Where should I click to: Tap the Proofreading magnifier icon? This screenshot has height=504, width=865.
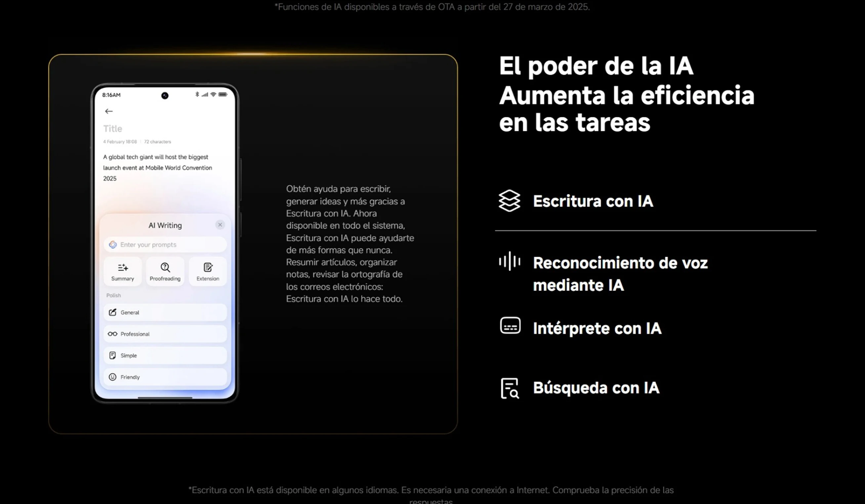coord(165,268)
